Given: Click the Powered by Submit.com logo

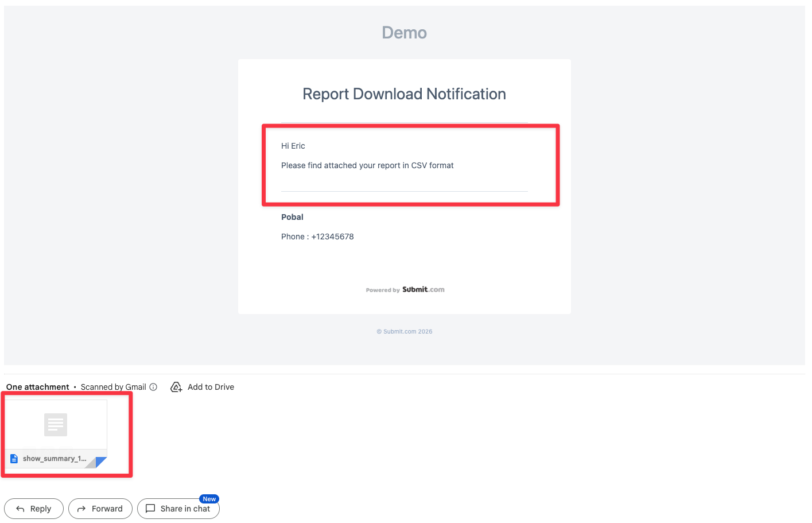Looking at the screenshot, I should point(405,290).
